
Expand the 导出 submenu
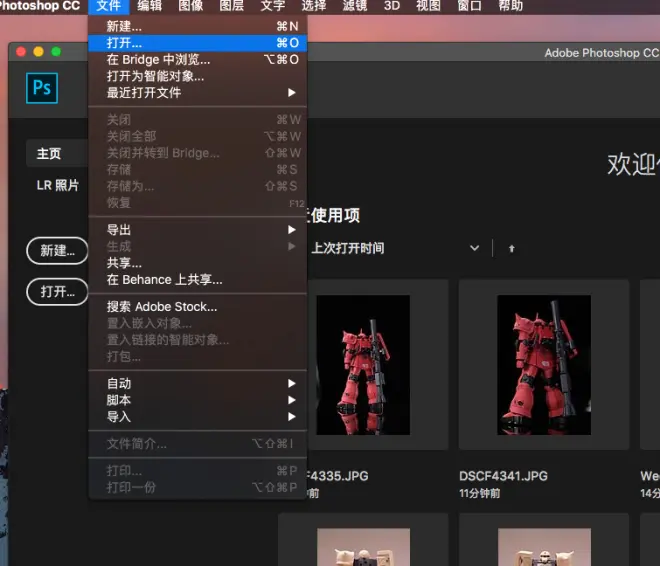click(x=197, y=230)
